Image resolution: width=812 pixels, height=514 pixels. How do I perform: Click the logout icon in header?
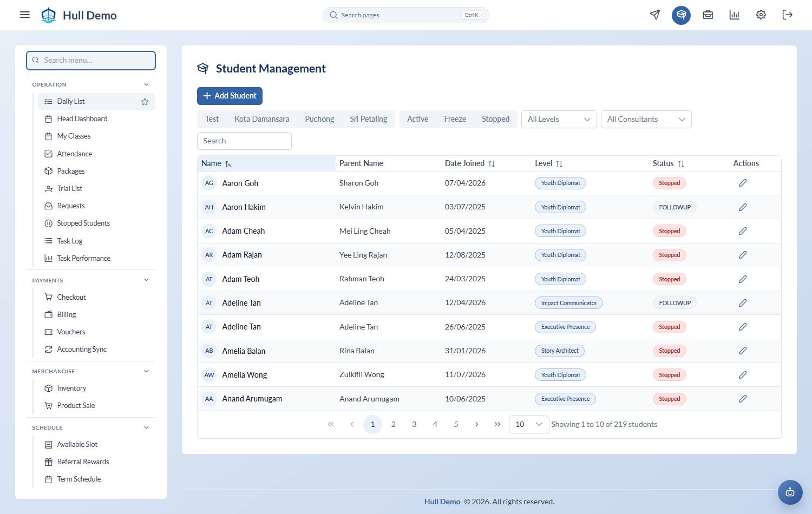[x=788, y=15]
